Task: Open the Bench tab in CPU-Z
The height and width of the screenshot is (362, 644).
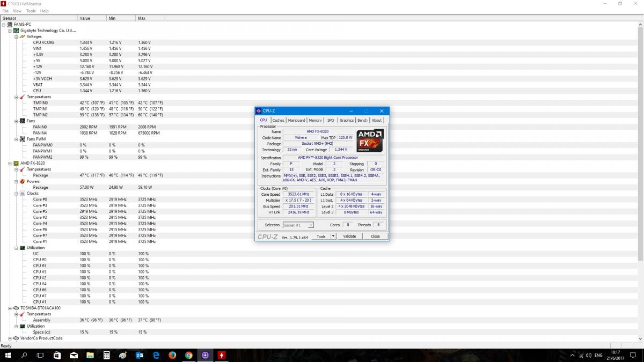Action: click(363, 120)
